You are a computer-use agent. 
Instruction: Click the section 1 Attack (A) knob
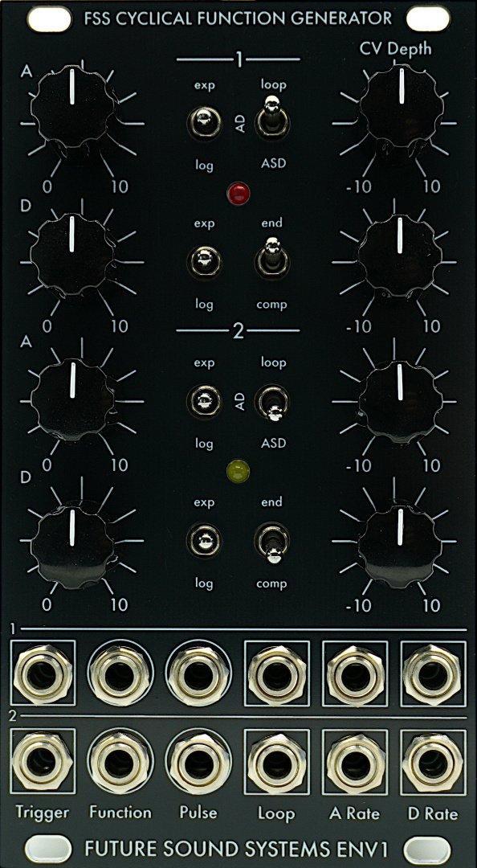(72, 107)
